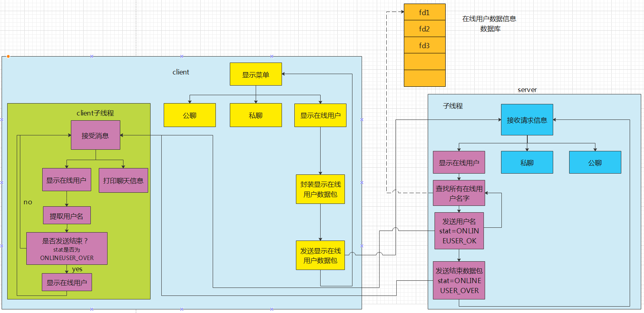The image size is (644, 313).
Task: Select the server's purple 显示在线用户 box
Action: (x=459, y=162)
